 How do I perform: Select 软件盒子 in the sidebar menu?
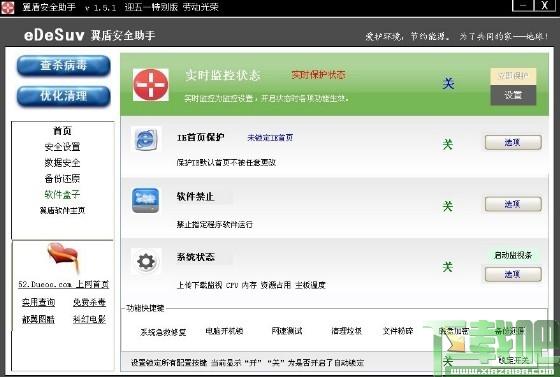62,195
